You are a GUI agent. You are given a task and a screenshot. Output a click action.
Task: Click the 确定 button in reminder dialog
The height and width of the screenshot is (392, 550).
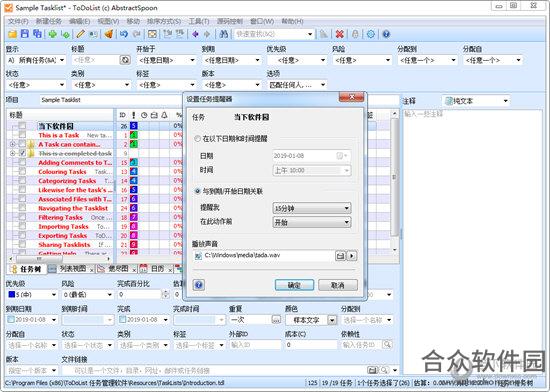(x=294, y=285)
